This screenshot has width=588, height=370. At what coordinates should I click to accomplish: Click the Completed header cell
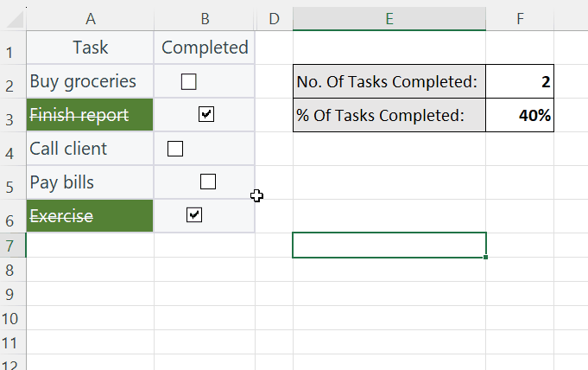(x=205, y=48)
